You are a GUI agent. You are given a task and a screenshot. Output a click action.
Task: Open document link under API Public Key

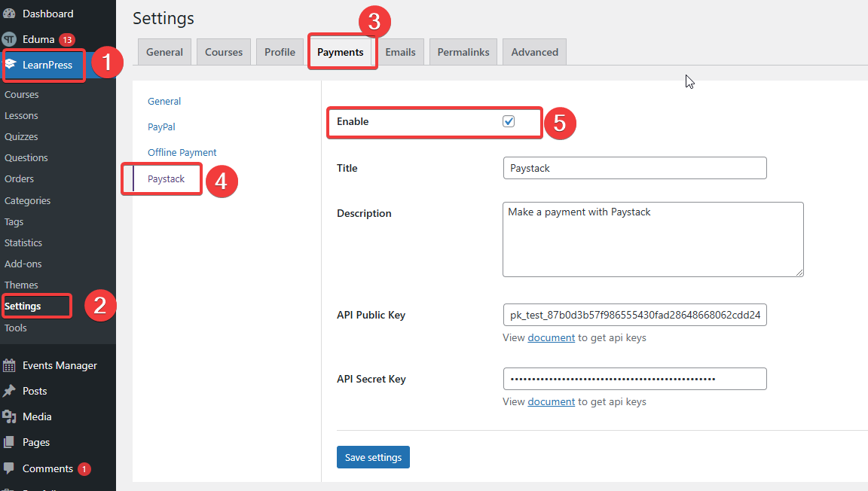pyautogui.click(x=552, y=337)
